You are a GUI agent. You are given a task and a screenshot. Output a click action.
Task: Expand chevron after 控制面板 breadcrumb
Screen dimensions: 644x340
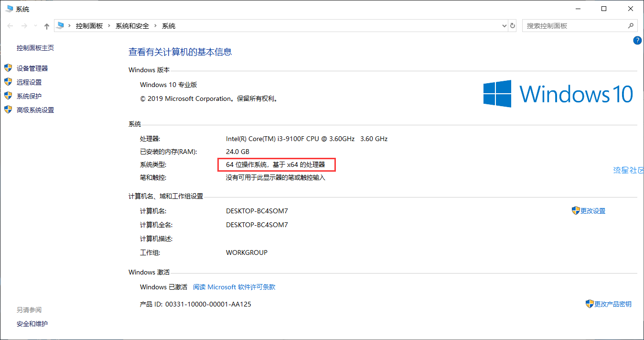pyautogui.click(x=109, y=26)
